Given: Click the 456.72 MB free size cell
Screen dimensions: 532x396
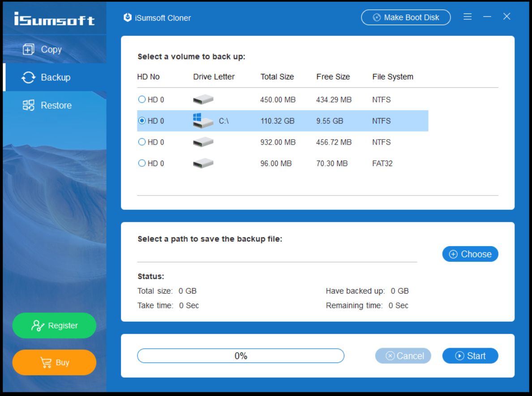Looking at the screenshot, I should click(x=334, y=142).
